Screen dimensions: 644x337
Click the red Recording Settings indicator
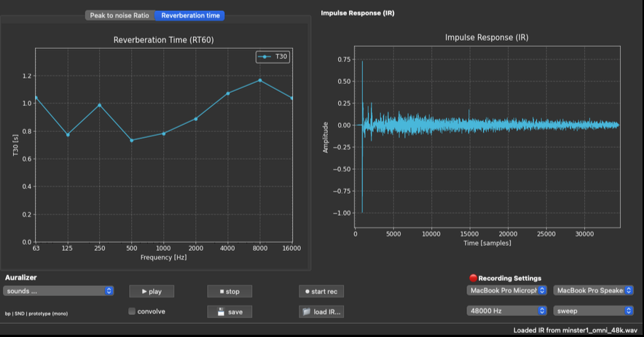pos(474,278)
